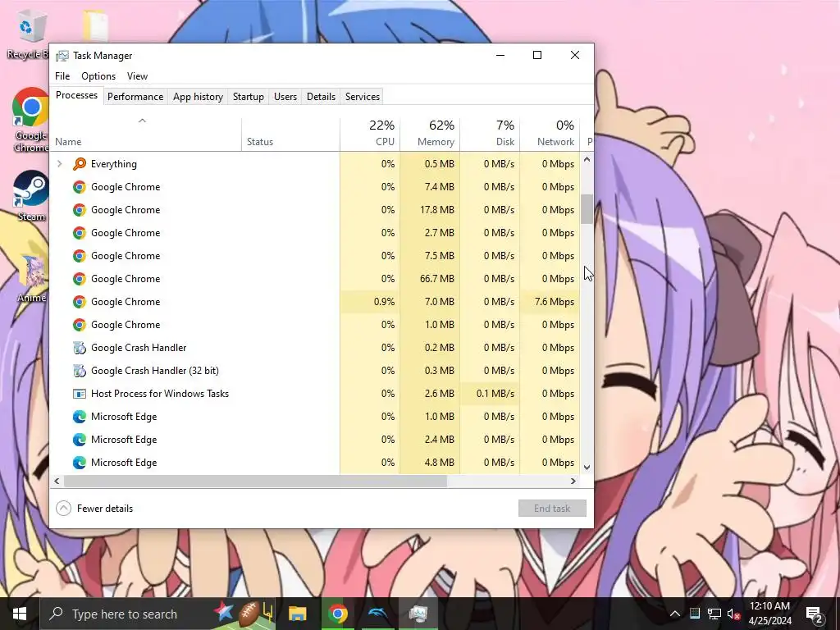This screenshot has height=630, width=840.
Task: Open the Windows Start menu
Action: (x=20, y=614)
